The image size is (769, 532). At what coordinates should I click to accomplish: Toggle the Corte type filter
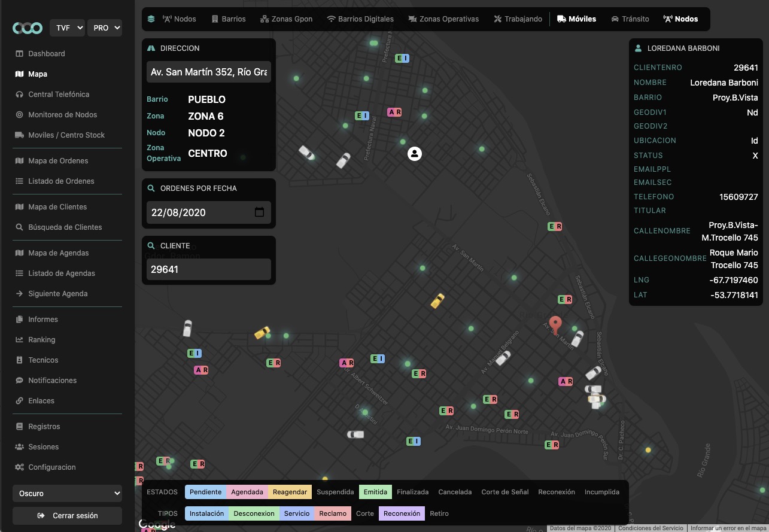(x=365, y=513)
